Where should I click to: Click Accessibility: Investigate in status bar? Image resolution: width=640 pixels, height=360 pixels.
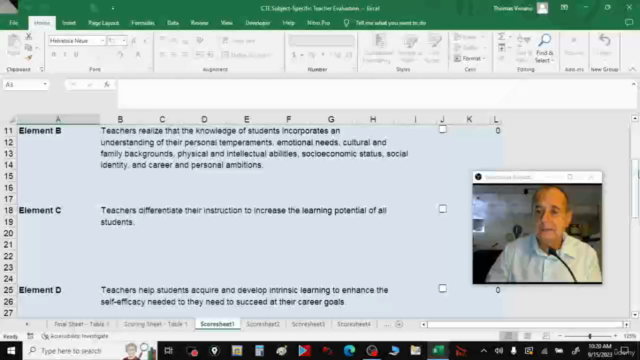click(x=76, y=336)
